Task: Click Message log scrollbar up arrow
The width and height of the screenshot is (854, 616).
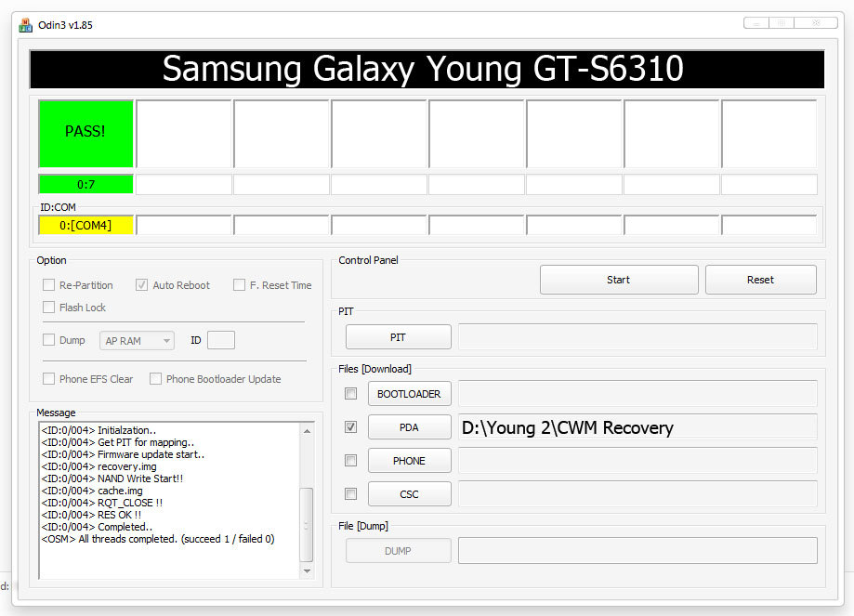Action: tap(307, 431)
